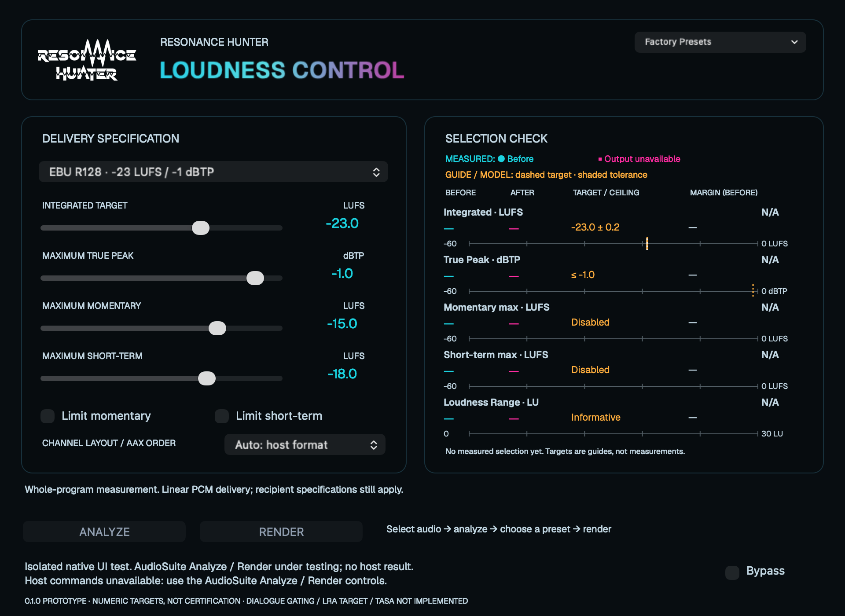This screenshot has height=616, width=845.
Task: Click the pink Output unavailable legend marker
Action: 600,159
